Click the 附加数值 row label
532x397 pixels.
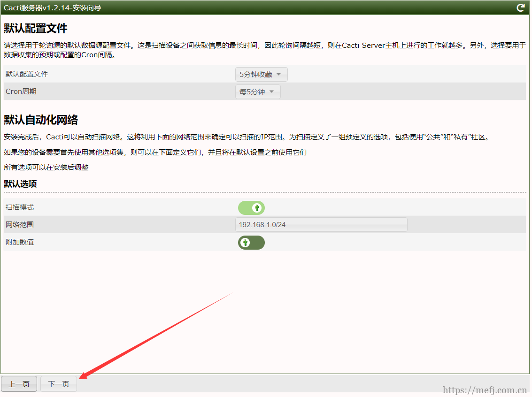(20, 243)
